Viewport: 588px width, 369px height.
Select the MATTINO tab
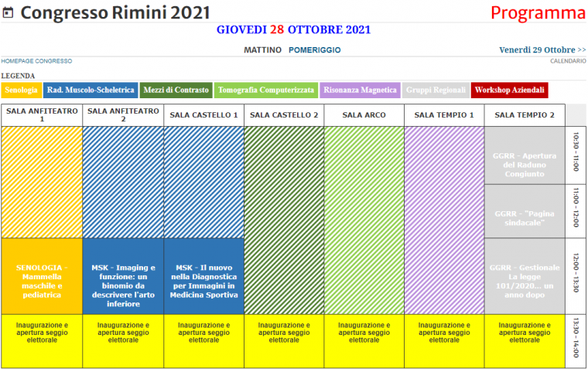coord(262,50)
